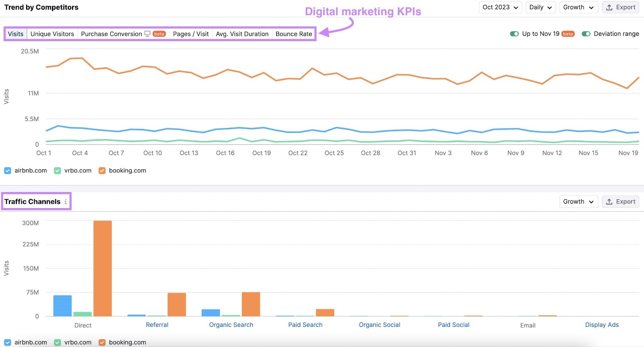The image size is (644, 347).
Task: Click the 300M value on Traffic Channels axis
Action: [31, 223]
